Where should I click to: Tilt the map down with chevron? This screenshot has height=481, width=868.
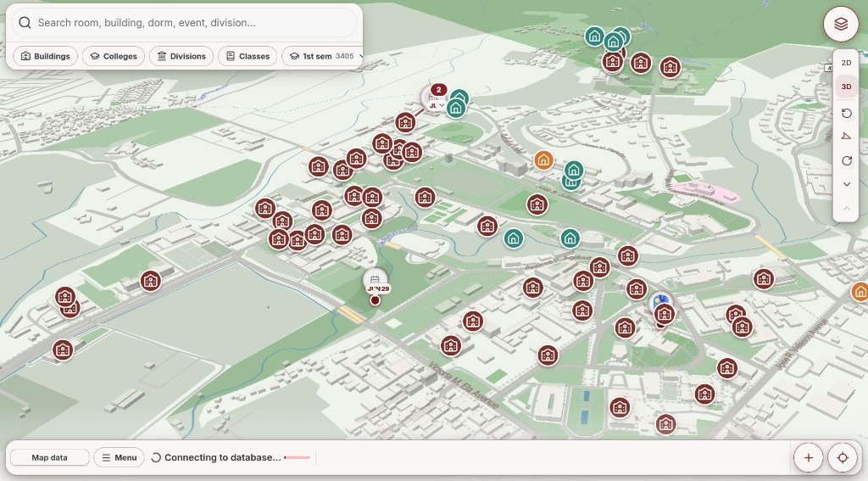846,185
